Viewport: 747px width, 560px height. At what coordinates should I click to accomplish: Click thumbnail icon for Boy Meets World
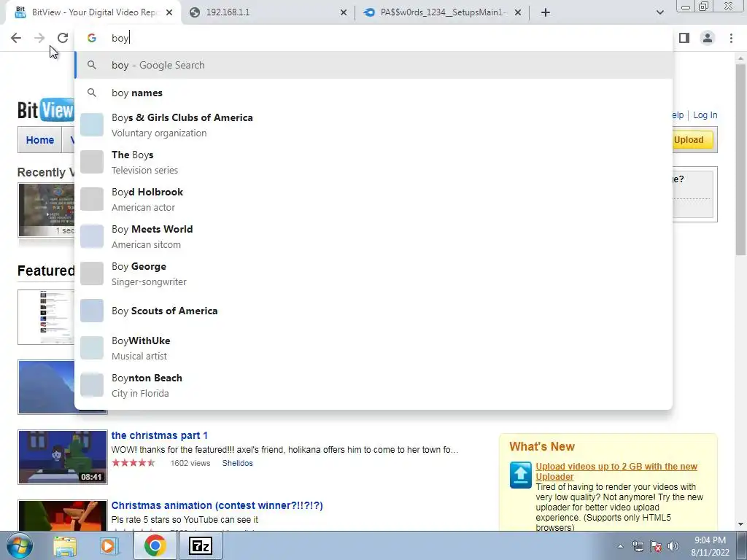pos(92,236)
